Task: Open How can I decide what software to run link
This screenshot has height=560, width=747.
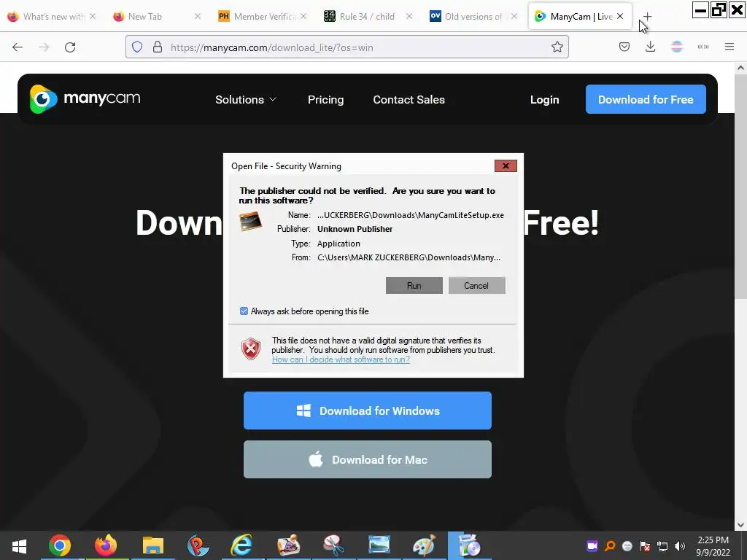Action: (x=341, y=359)
